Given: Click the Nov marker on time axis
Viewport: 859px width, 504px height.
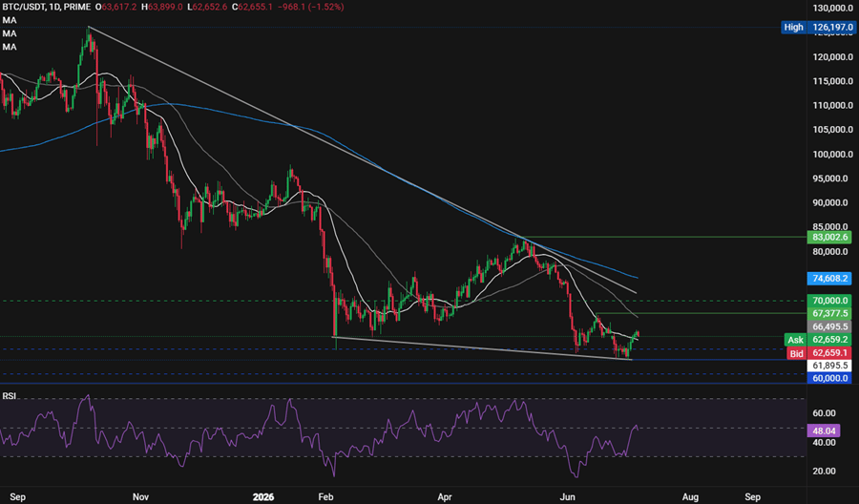Looking at the screenshot, I should 141,497.
